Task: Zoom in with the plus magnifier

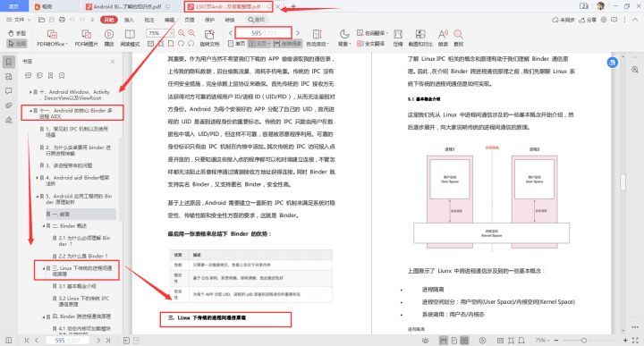Action: pyautogui.click(x=191, y=33)
